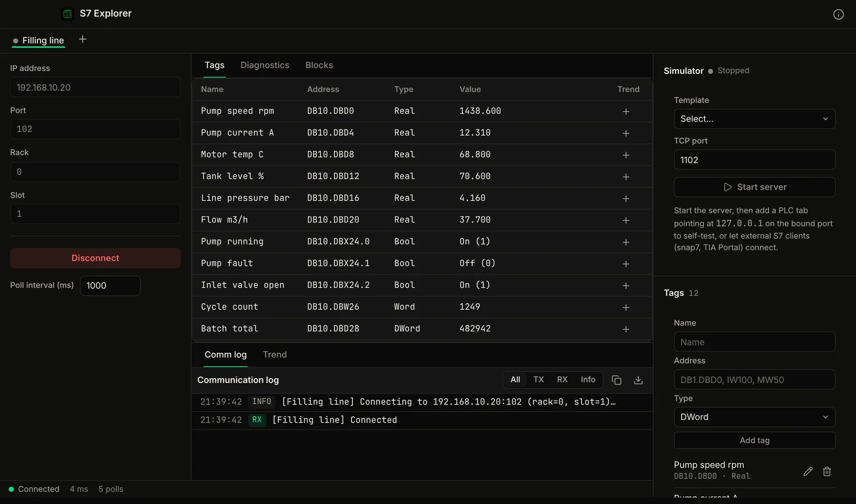Click the Disconnect button
This screenshot has width=856, height=504.
[95, 258]
